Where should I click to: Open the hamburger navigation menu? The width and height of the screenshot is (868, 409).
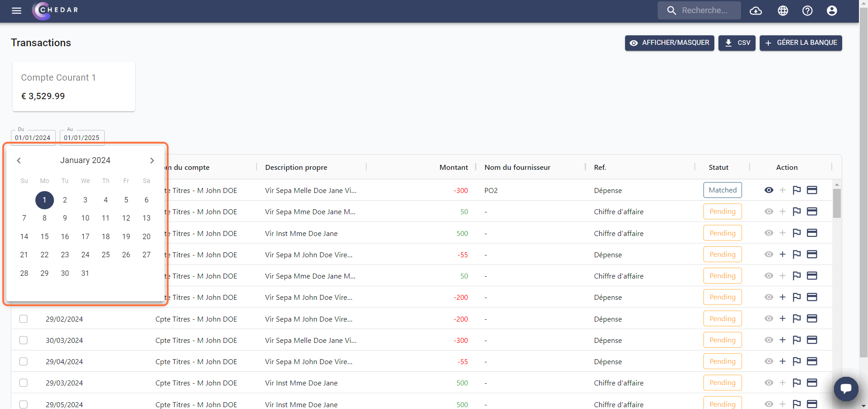[x=16, y=10]
